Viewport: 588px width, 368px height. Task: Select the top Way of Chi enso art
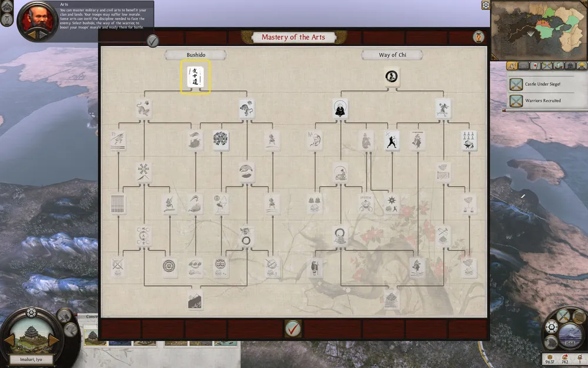tap(392, 77)
